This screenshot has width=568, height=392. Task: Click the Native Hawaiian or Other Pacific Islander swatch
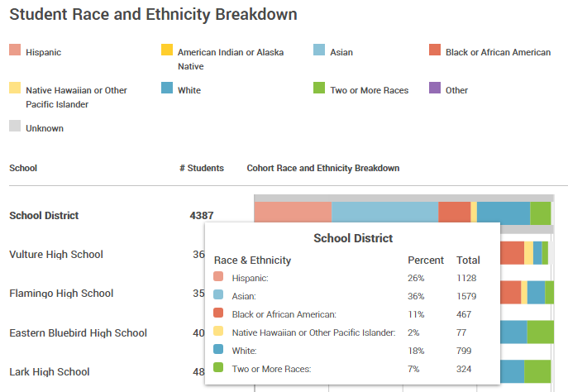pos(15,89)
